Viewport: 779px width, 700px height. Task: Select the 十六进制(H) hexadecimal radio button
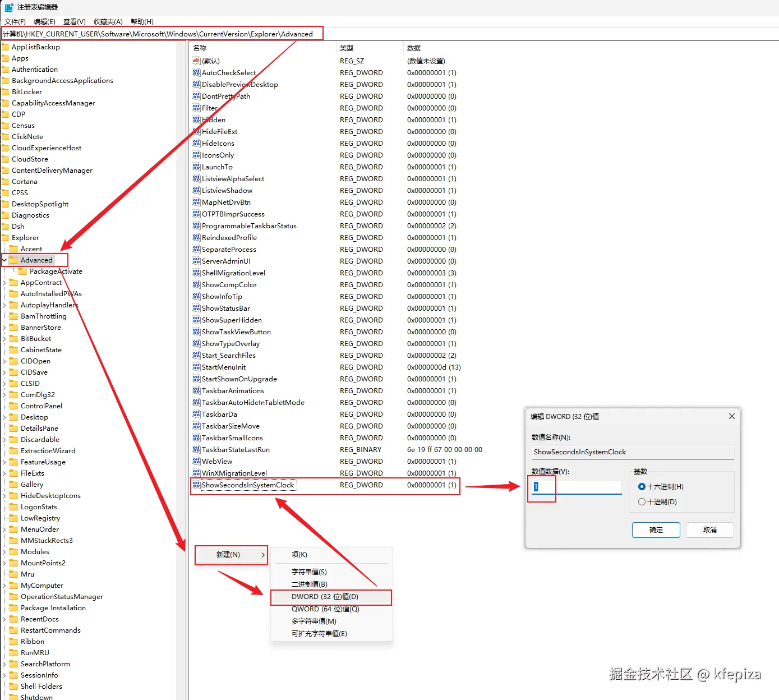point(642,487)
